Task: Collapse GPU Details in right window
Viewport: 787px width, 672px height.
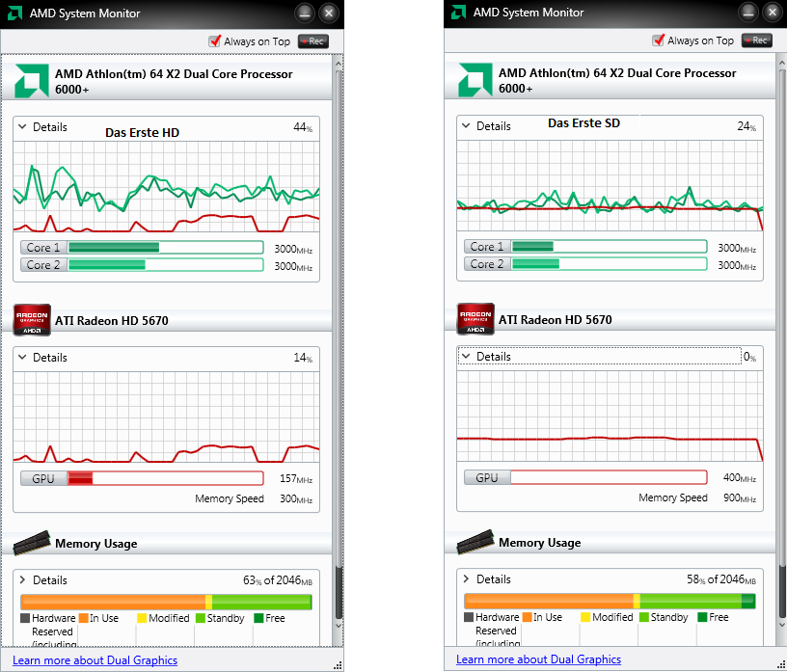Action: (466, 357)
